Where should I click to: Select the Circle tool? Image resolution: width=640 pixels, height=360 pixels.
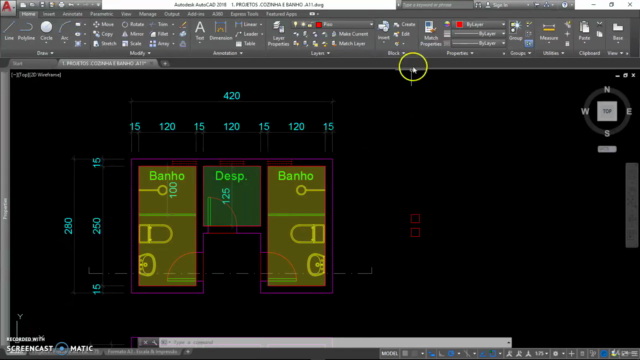46,31
